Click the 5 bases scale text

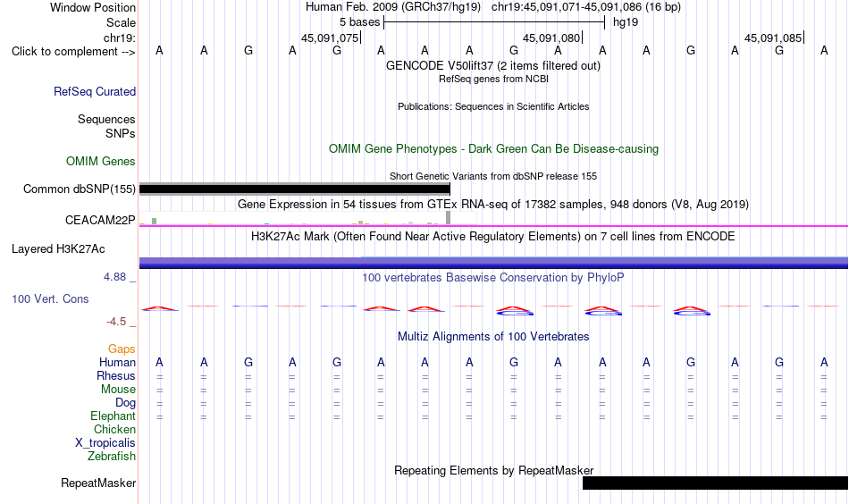[x=359, y=22]
